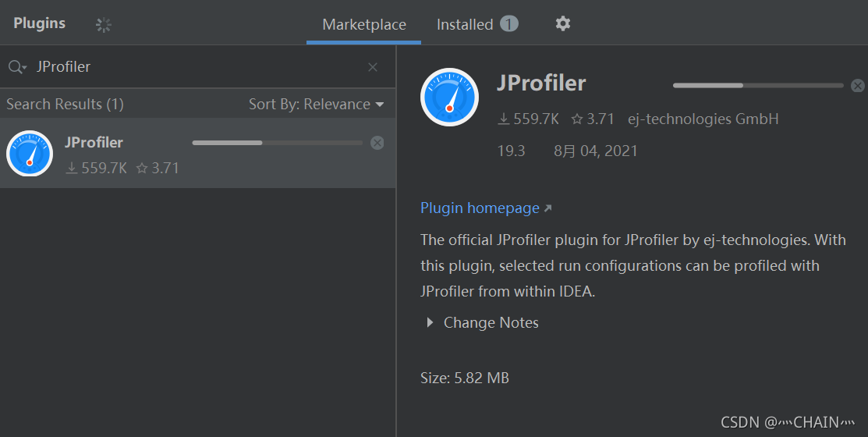Select the JProfiler row title in results

point(94,142)
